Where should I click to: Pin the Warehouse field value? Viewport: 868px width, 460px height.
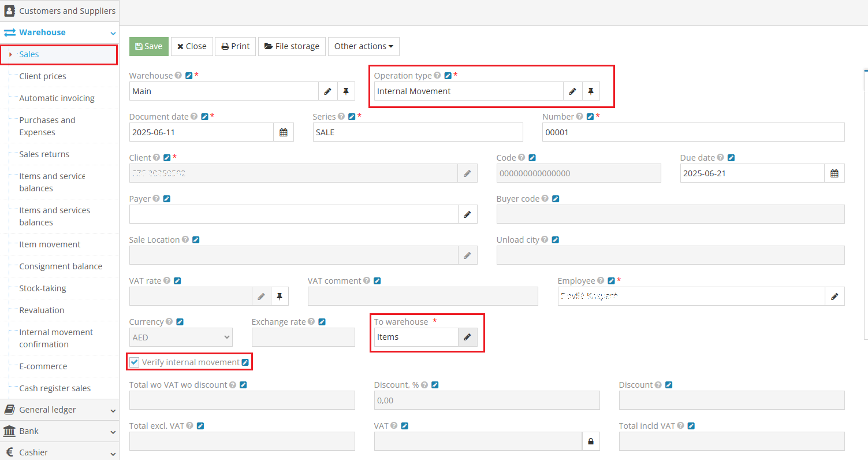pyautogui.click(x=345, y=91)
